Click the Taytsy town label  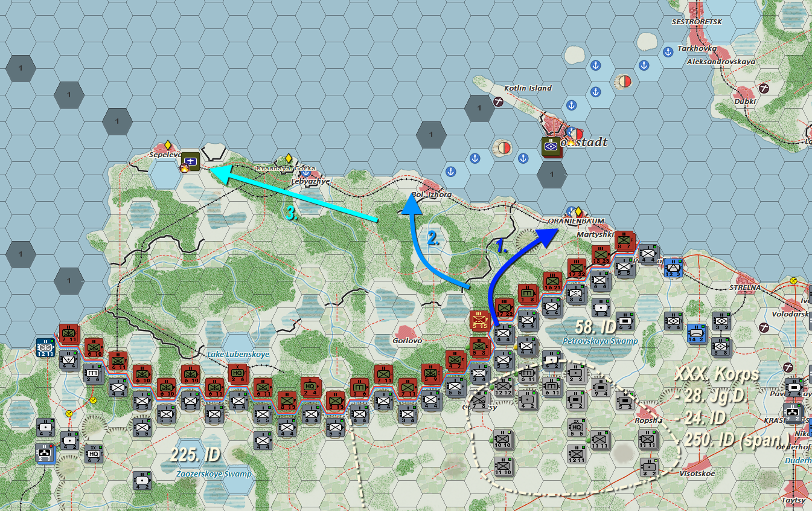point(794,500)
